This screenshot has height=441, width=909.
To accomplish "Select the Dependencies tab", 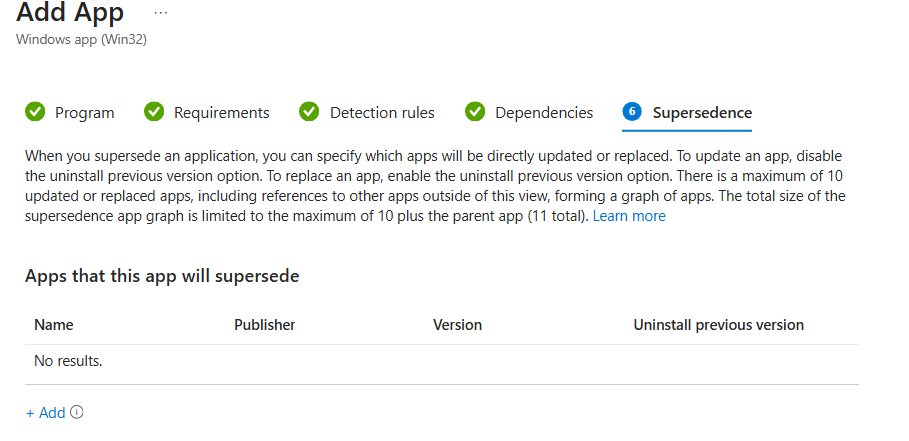I will 544,113.
